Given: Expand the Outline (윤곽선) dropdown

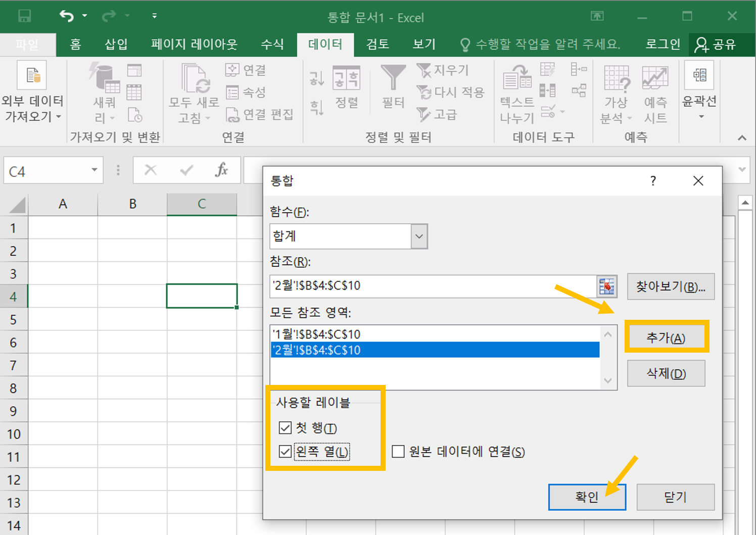Looking at the screenshot, I should click(700, 117).
